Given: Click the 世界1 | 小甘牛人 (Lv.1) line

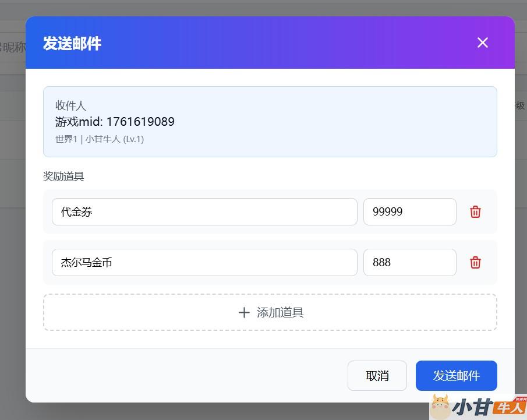Looking at the screenshot, I should point(100,139).
